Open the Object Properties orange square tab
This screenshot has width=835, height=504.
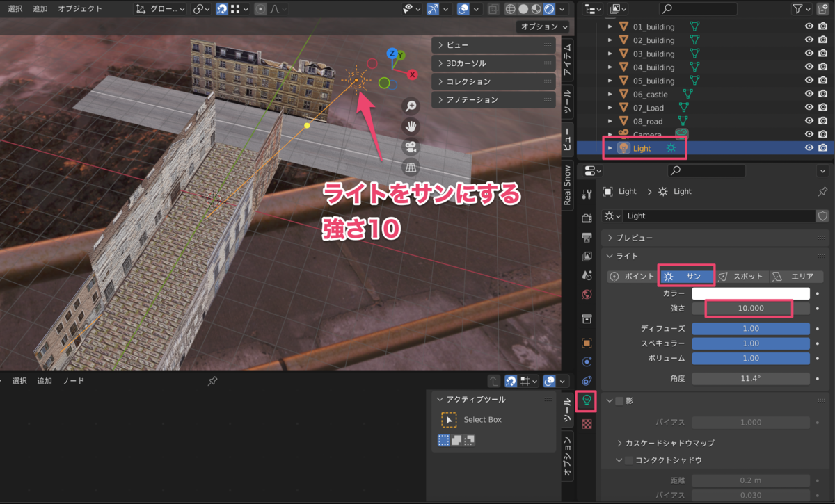tap(587, 343)
